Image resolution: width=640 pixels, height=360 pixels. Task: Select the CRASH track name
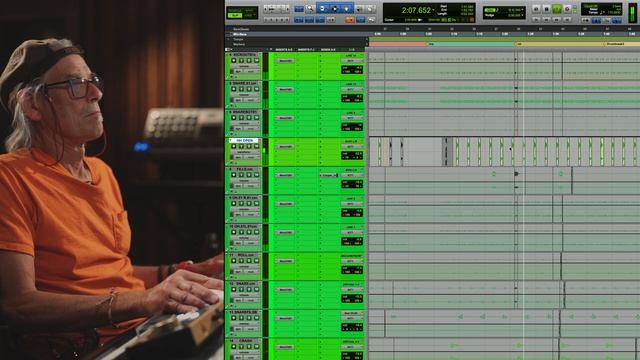tap(244, 340)
